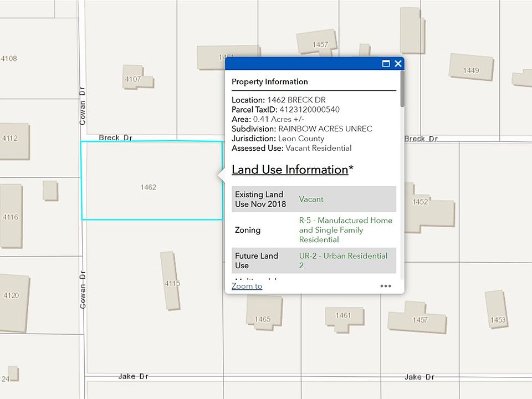Select building 4120 footprint
The height and width of the screenshot is (399, 532).
pyautogui.click(x=14, y=303)
